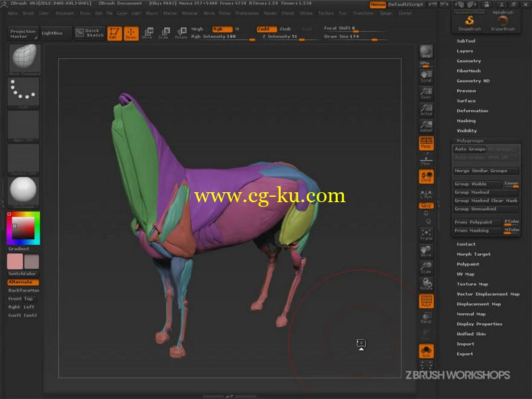Image resolution: width=532 pixels, height=399 pixels.
Task: Toggle the Floor grid icon
Action: coord(426,160)
